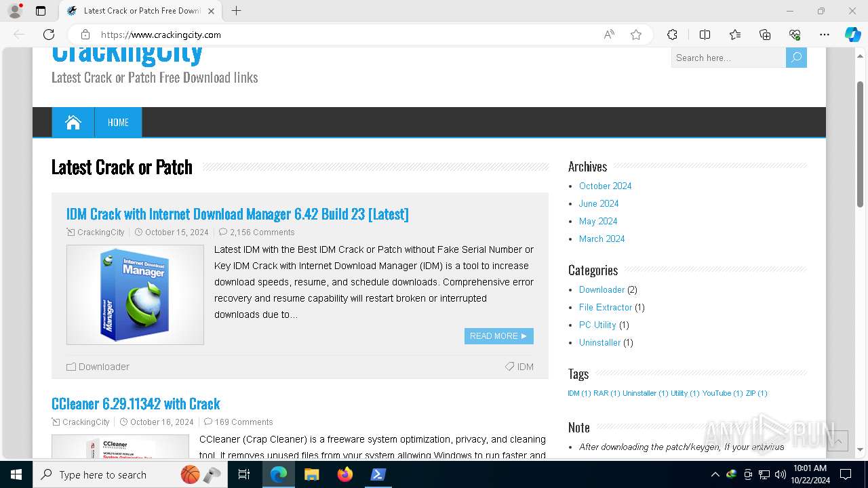This screenshot has height=488, width=868.
Task: Open the IDM tag link at post footer
Action: pyautogui.click(x=526, y=367)
